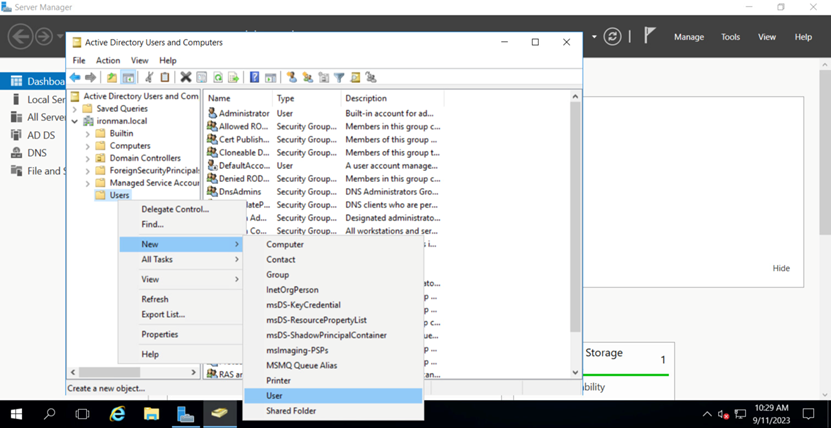This screenshot has height=428, width=831.
Task: Select the Administrator user row
Action: coord(323,113)
